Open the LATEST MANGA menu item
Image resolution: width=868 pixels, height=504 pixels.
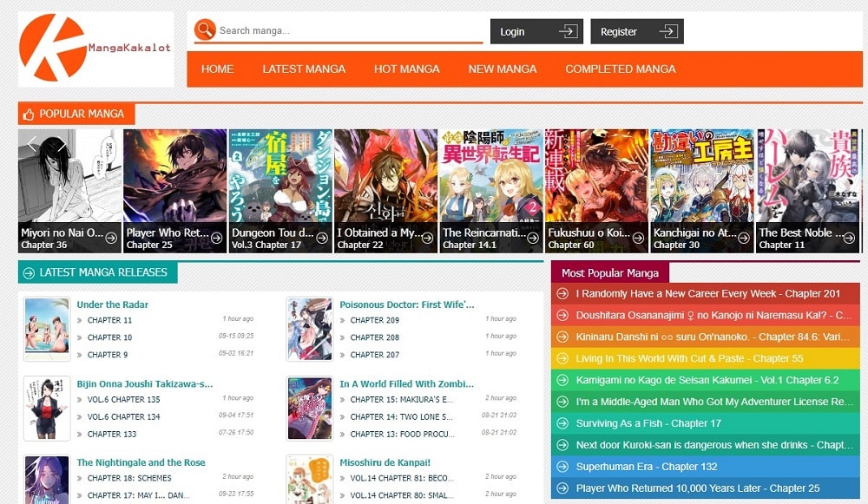click(304, 69)
